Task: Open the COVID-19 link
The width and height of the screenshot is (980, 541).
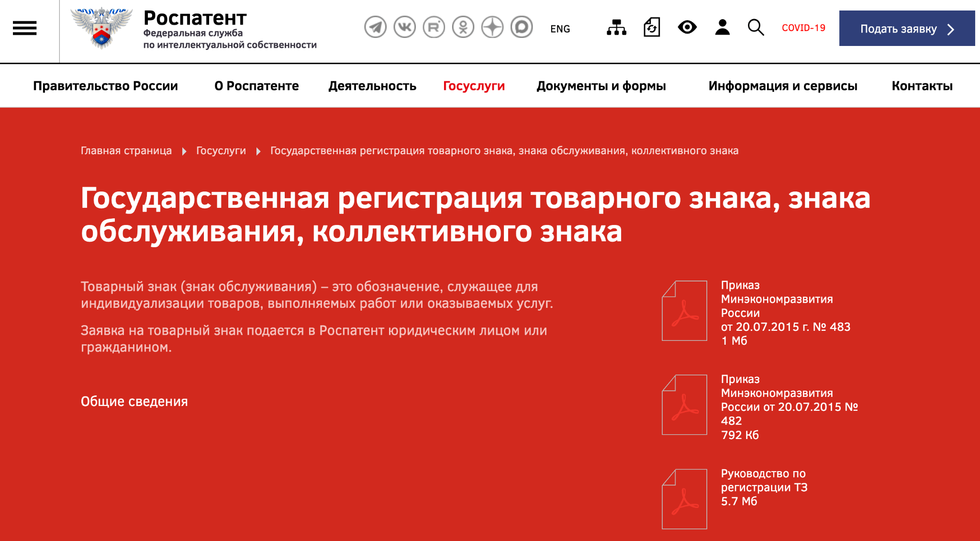Action: [803, 28]
